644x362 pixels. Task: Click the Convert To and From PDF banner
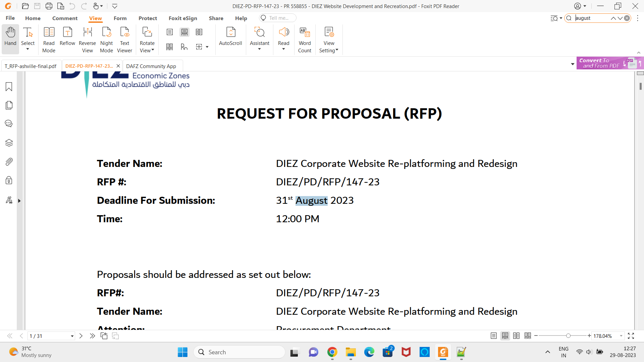tap(610, 63)
